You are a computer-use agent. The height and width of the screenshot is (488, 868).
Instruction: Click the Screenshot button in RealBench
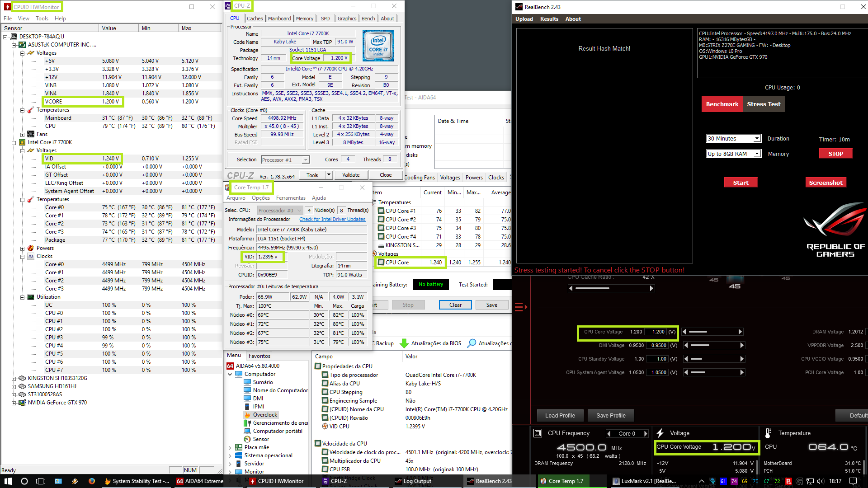point(826,183)
